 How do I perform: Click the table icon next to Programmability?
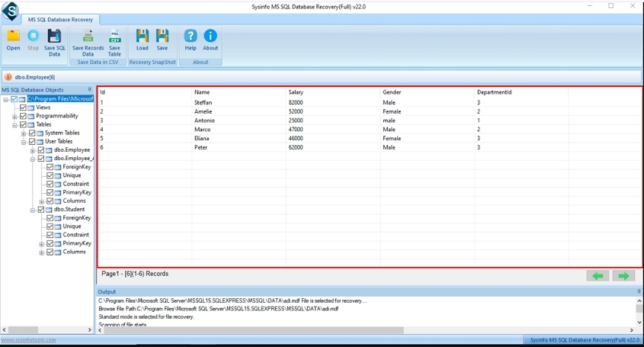30,117
